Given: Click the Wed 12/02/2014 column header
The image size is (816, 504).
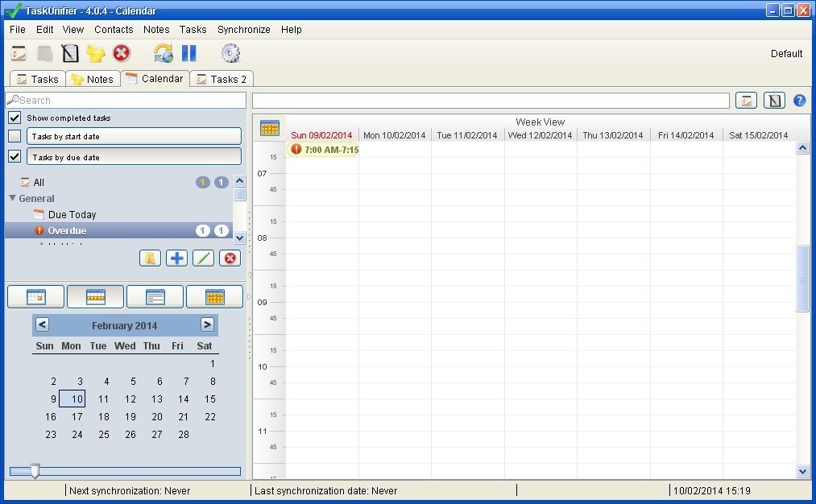Looking at the screenshot, I should tap(540, 135).
